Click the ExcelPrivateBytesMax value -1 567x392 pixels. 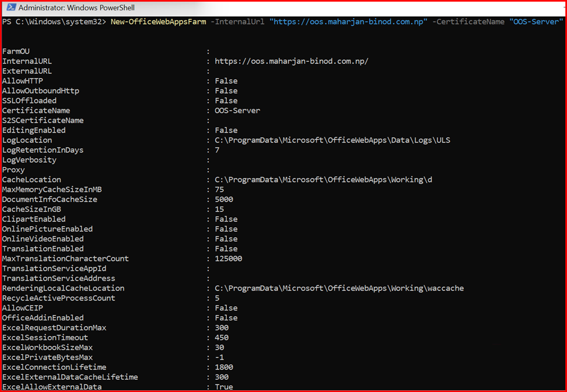click(x=219, y=357)
